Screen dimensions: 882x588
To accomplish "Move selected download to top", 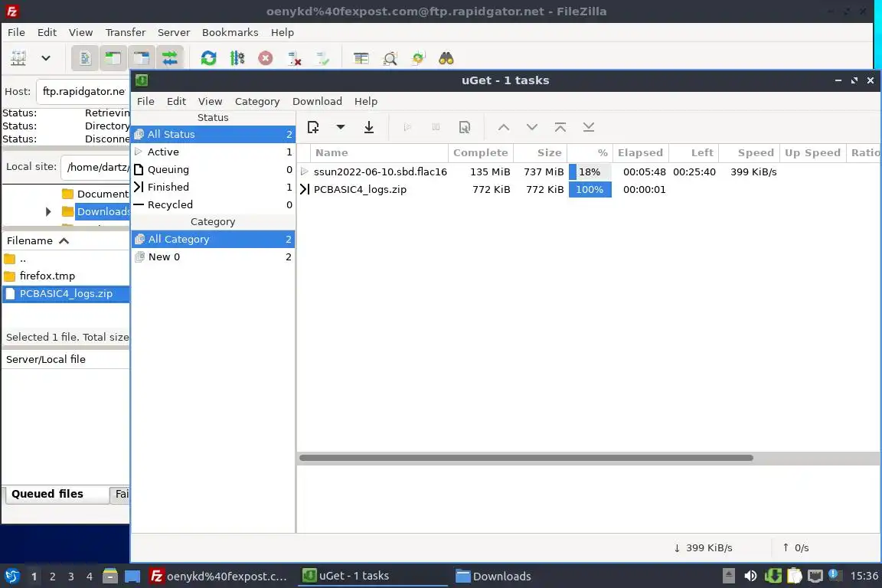I will [560, 127].
